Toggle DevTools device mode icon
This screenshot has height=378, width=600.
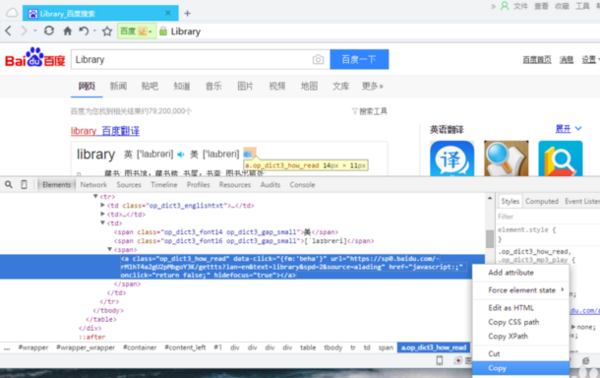tap(24, 185)
